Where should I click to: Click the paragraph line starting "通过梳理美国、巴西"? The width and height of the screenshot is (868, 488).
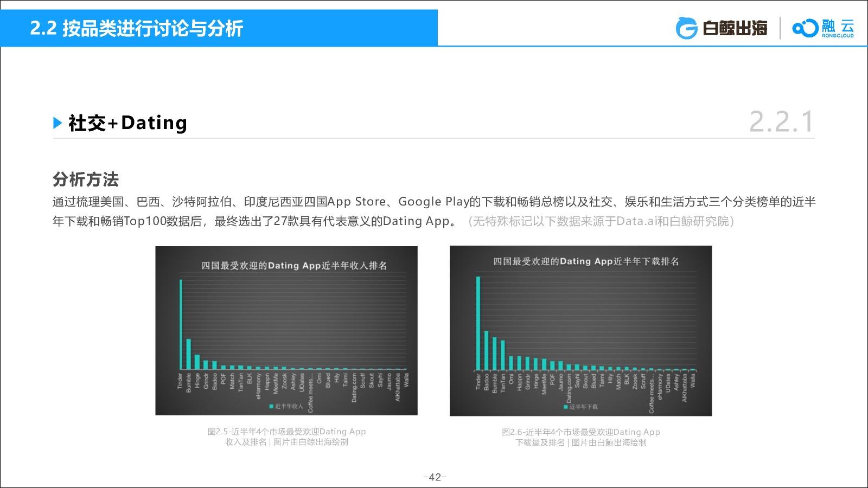click(x=434, y=202)
